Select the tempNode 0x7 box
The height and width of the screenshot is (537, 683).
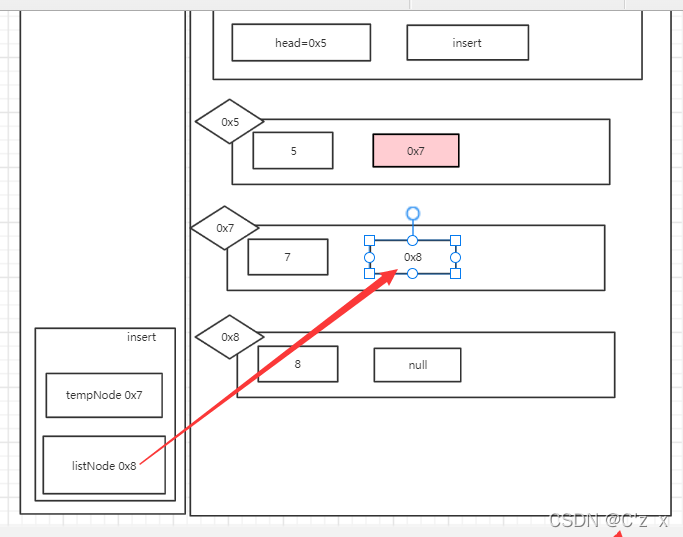104,395
